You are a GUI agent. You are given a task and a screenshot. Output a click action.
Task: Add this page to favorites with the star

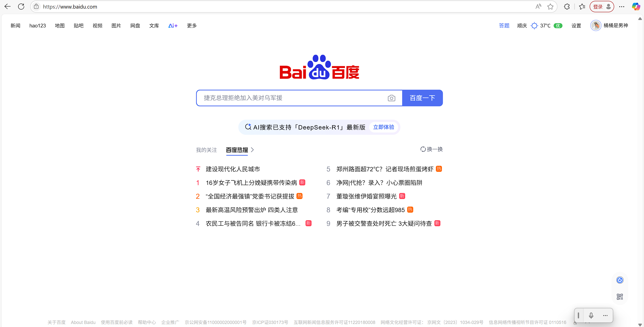coord(550,7)
